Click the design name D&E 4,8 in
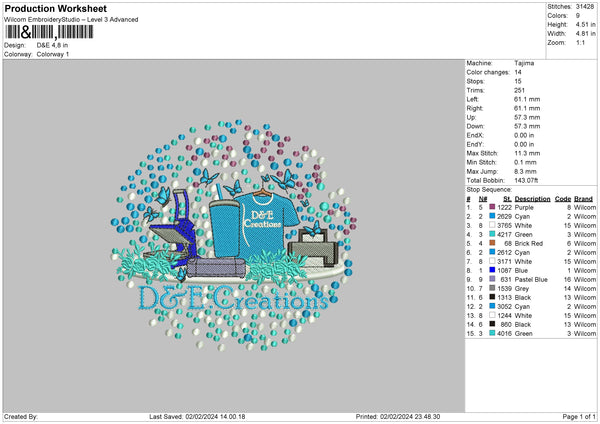 (x=52, y=45)
